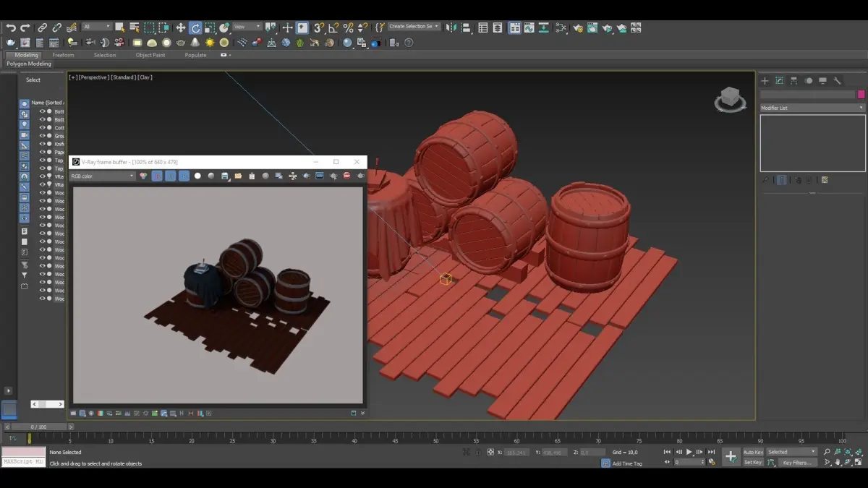The width and height of the screenshot is (868, 488).
Task: Click the pink object color swatch
Action: tap(861, 94)
